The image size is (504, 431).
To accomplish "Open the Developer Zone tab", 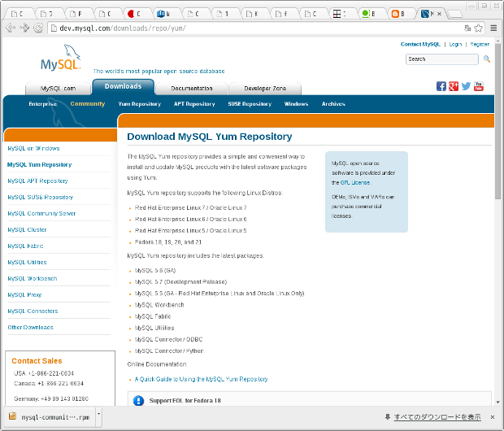I will [x=265, y=89].
